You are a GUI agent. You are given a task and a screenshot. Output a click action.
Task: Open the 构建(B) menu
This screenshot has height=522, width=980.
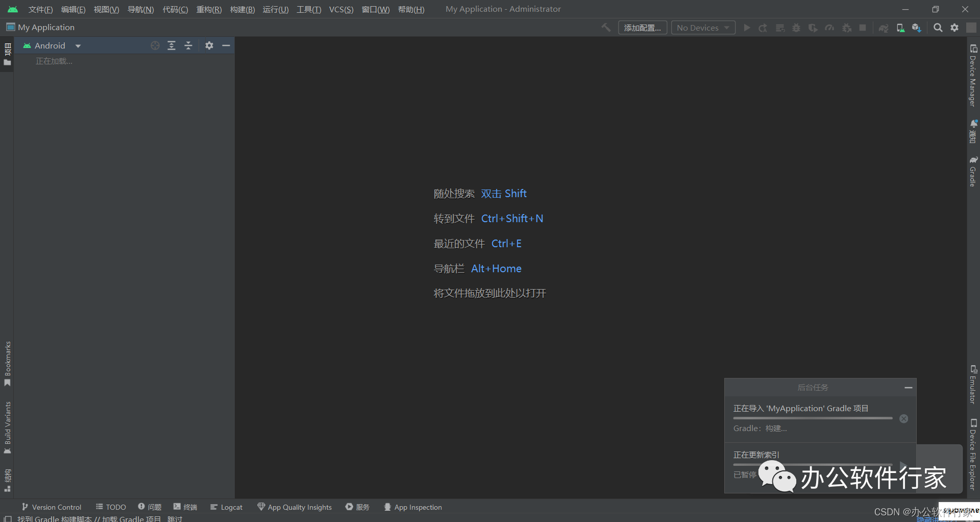(242, 9)
